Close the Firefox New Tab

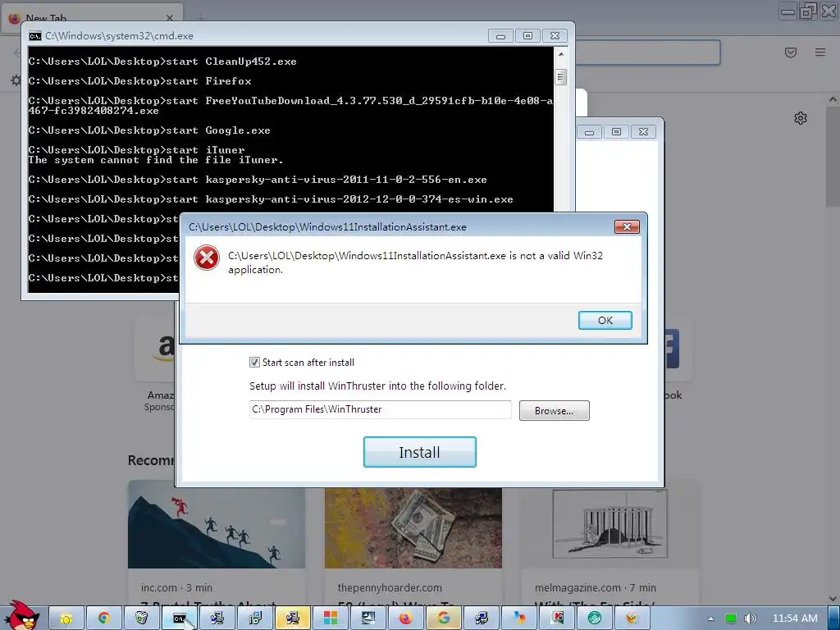click(170, 18)
